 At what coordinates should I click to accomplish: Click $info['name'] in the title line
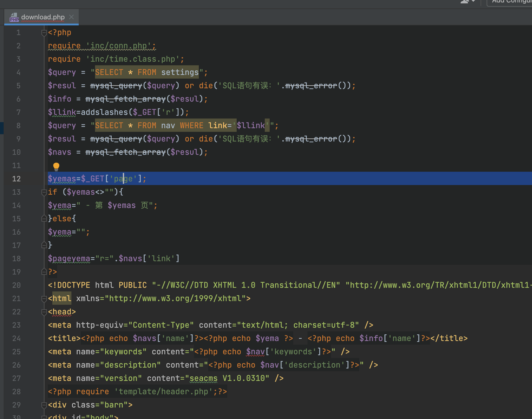point(390,338)
